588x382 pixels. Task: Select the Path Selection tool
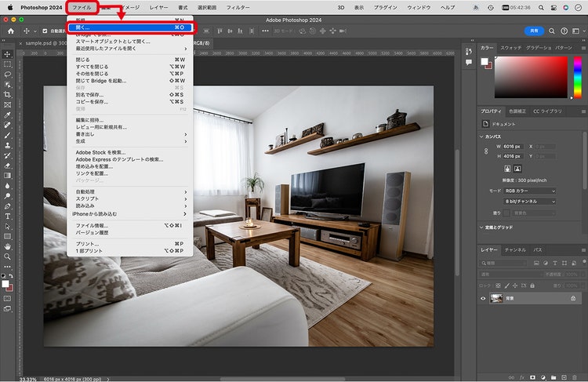coord(7,226)
